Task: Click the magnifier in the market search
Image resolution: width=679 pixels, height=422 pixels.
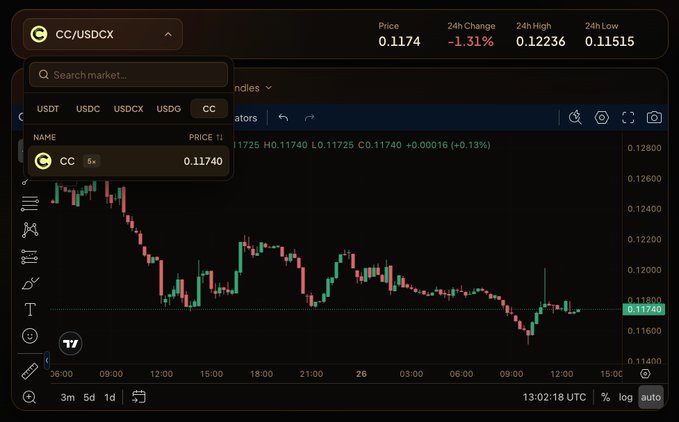Action: point(43,74)
